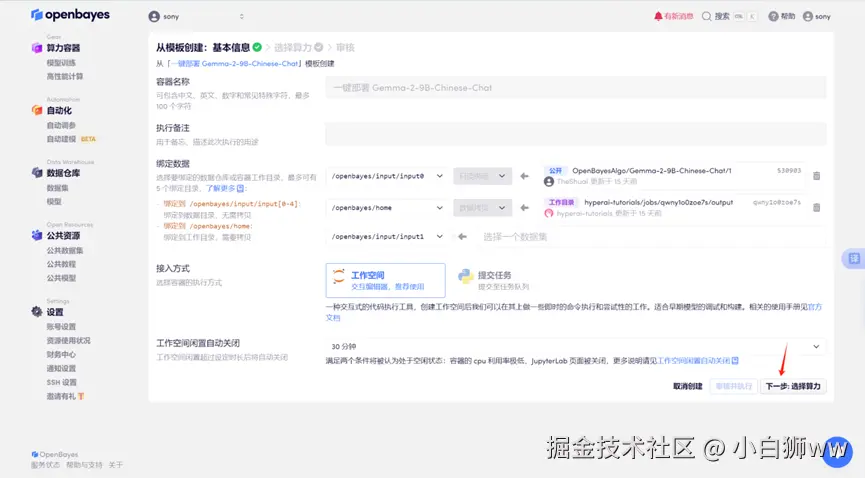Click the arrow icon next to /openbayes/home binding
865x478 pixels.
pyautogui.click(x=524, y=208)
